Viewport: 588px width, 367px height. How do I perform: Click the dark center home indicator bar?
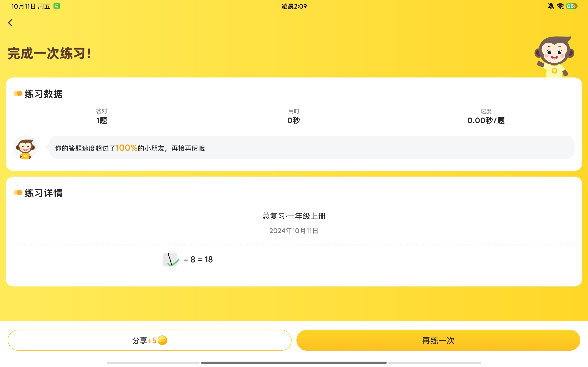[294, 363]
